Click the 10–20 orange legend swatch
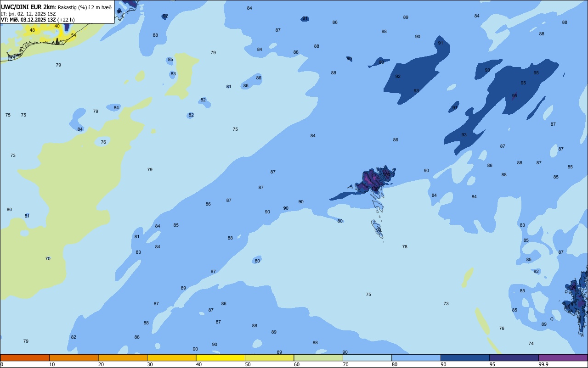 [x=73, y=357]
